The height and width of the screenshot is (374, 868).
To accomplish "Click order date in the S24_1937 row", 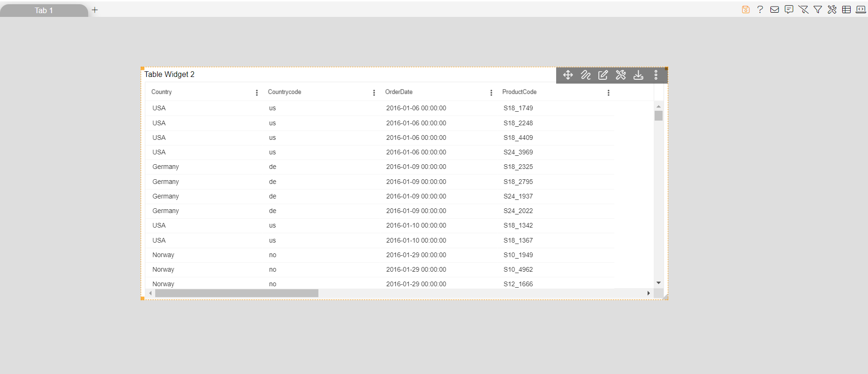I will (416, 196).
